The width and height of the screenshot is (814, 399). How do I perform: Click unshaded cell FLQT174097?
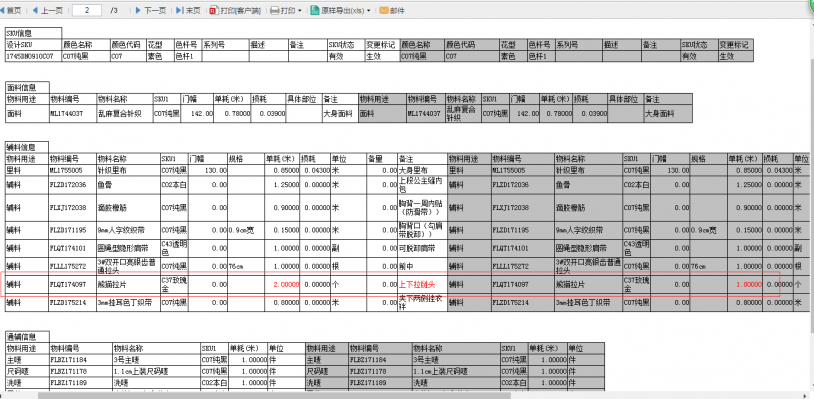click(72, 284)
